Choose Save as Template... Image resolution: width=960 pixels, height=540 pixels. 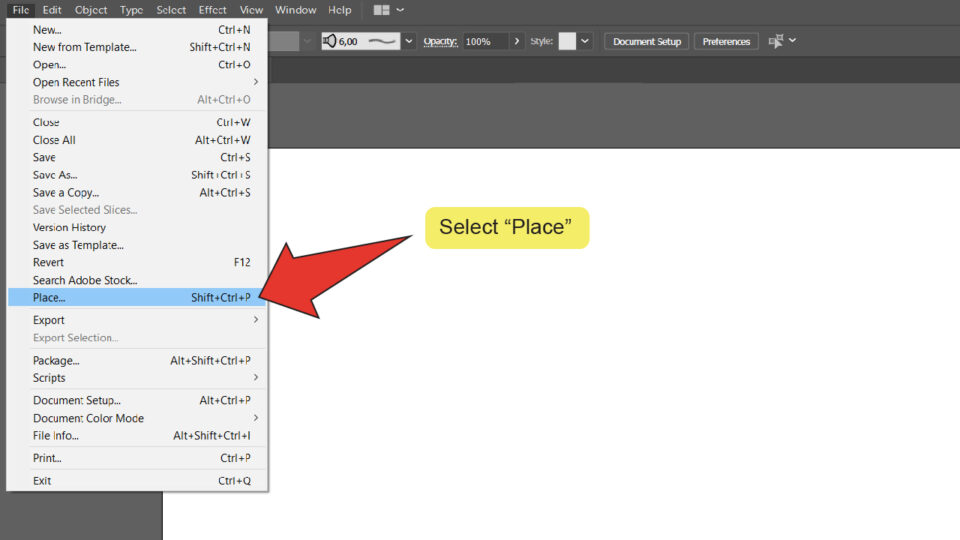[x=138, y=245]
